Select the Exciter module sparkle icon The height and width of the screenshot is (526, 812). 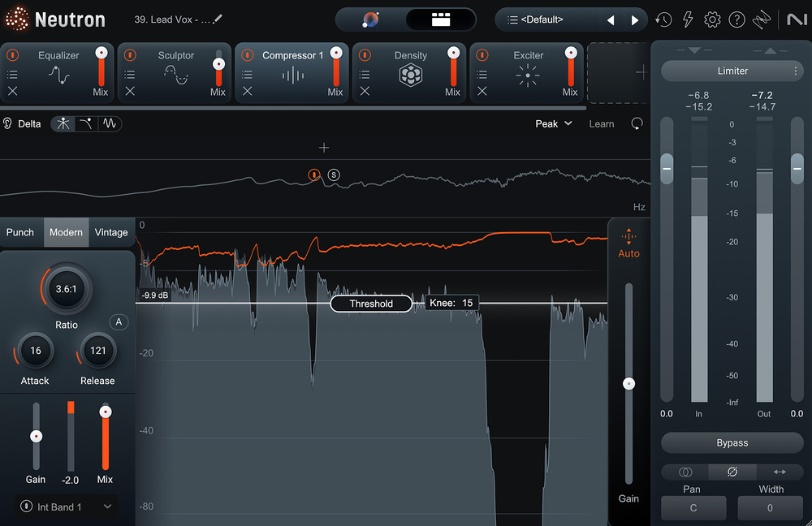(x=528, y=75)
